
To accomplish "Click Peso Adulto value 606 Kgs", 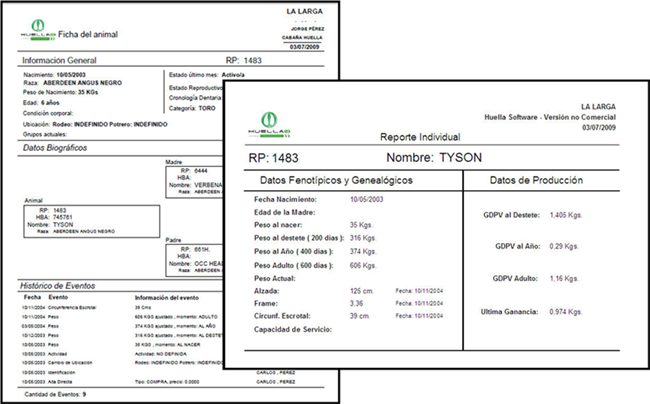I will tap(363, 265).
